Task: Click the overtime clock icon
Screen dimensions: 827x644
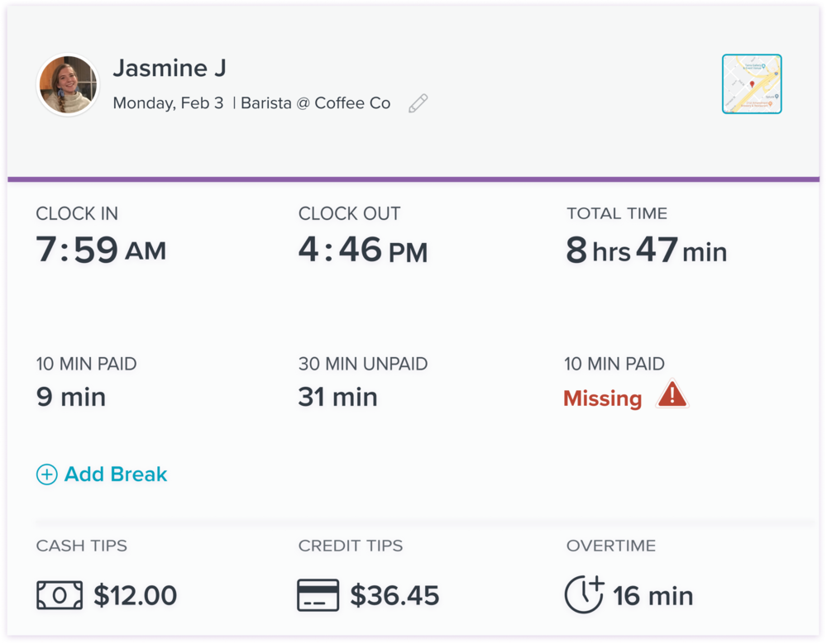Action: [x=585, y=594]
